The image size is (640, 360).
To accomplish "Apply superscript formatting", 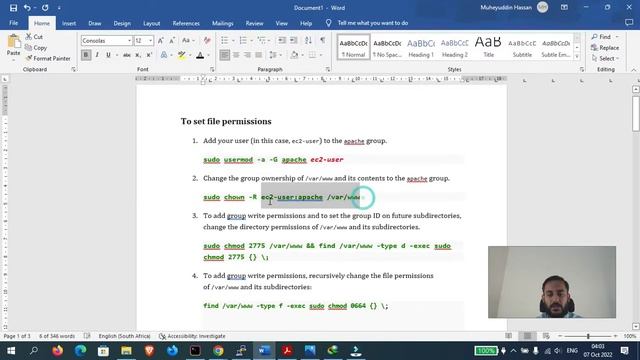I will 149,55.
